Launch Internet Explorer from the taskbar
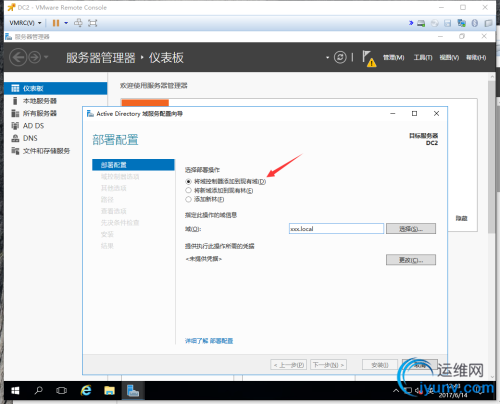Viewport: 500px width, 404px height. [86, 390]
